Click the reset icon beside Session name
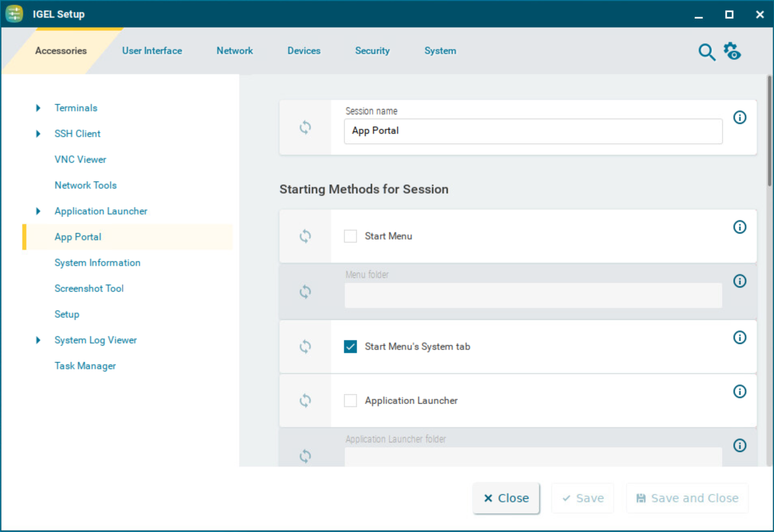 click(305, 127)
